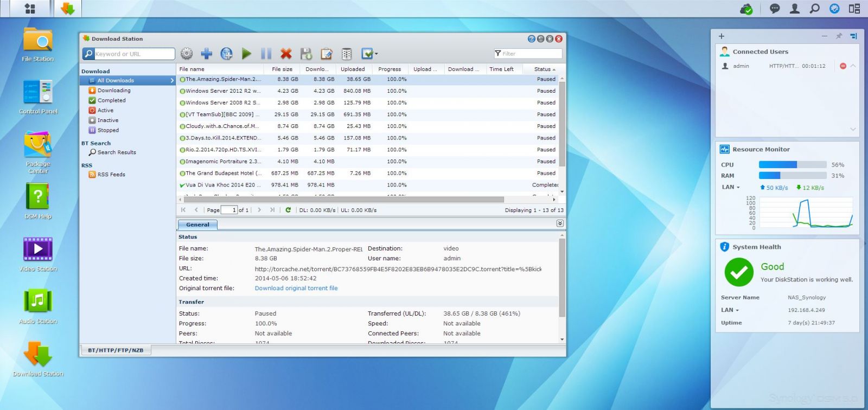This screenshot has width=868, height=410.
Task: Launch Video Station from desktop
Action: point(38,254)
